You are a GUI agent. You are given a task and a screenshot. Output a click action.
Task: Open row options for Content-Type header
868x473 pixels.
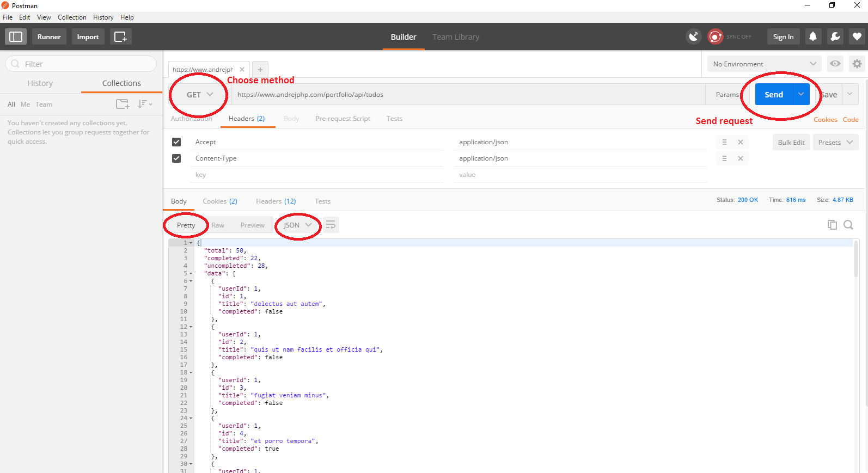click(x=724, y=158)
